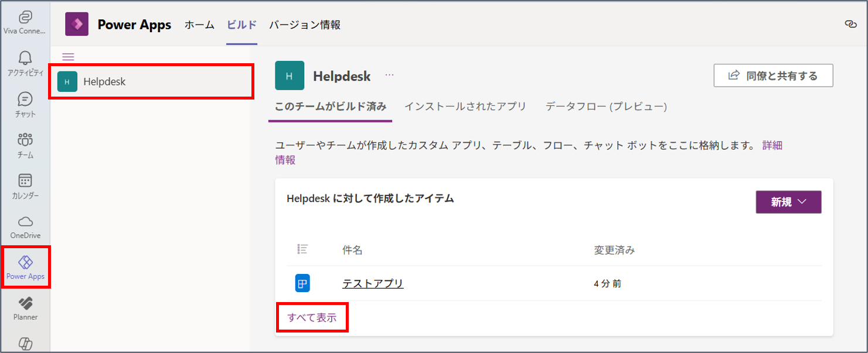Toggle the hamburger menu above Helpdesk
The height and width of the screenshot is (353, 868).
click(68, 57)
